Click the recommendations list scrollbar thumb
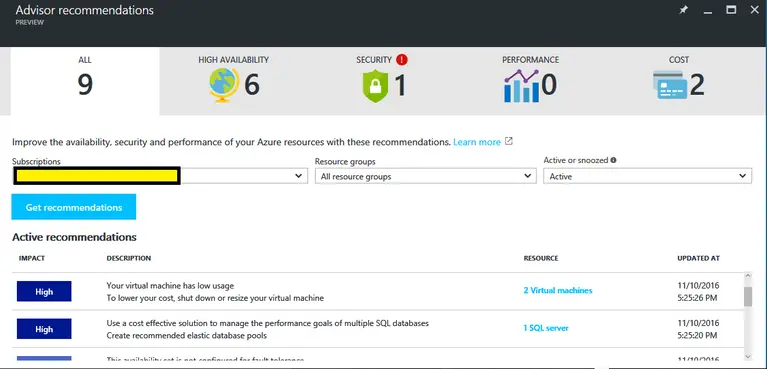The image size is (767, 369). (x=748, y=297)
